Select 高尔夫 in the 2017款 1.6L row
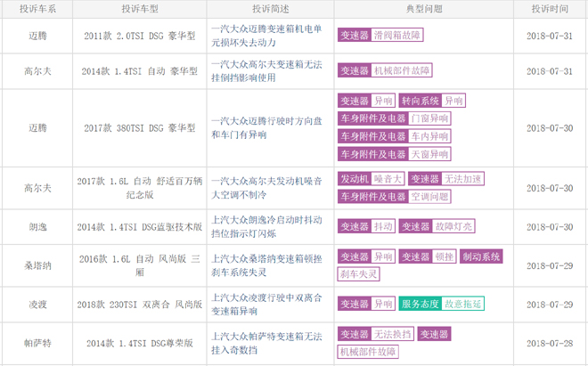588x366 pixels. click(x=37, y=188)
